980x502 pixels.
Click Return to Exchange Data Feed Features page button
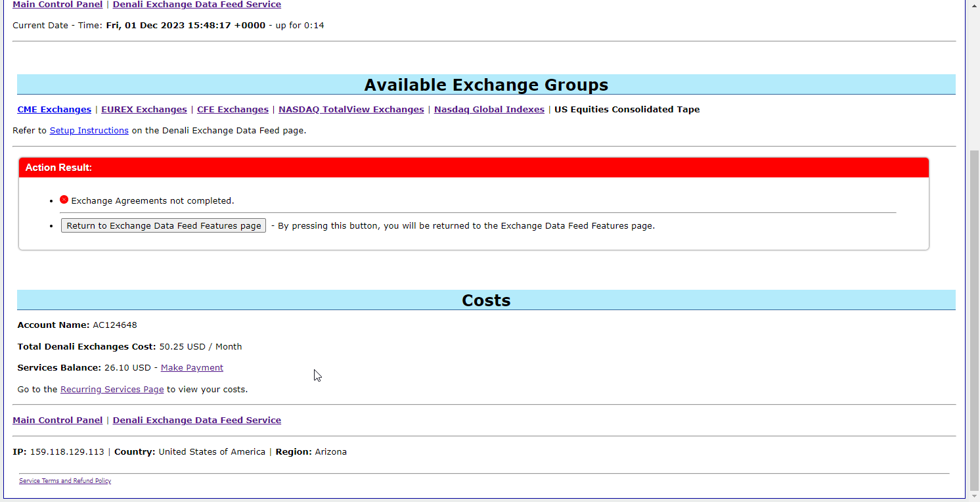[164, 225]
